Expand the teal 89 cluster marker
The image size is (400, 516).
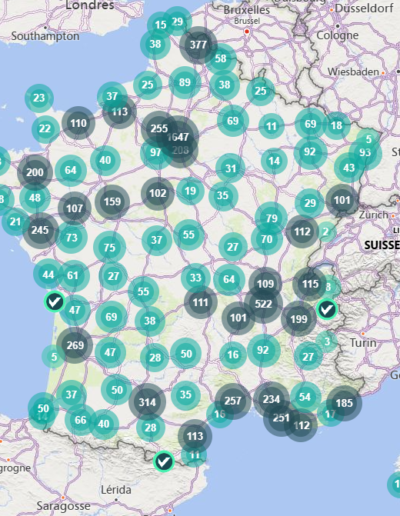(185, 82)
